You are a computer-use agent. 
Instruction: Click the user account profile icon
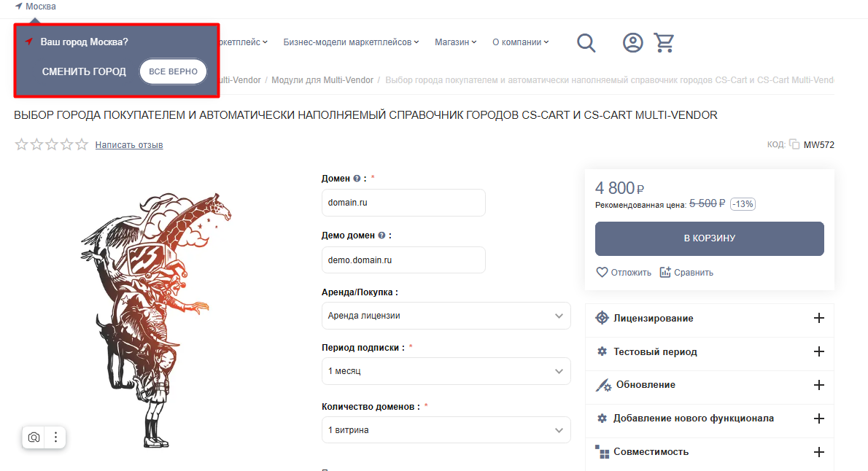632,42
